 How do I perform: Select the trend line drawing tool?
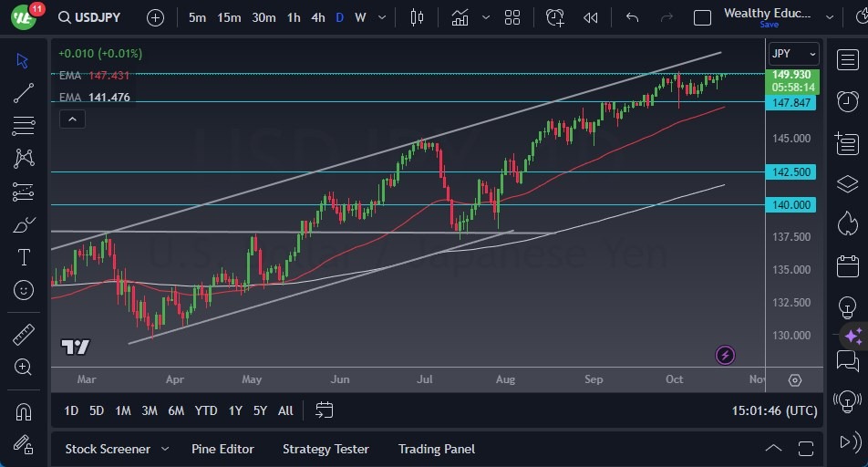click(x=24, y=92)
